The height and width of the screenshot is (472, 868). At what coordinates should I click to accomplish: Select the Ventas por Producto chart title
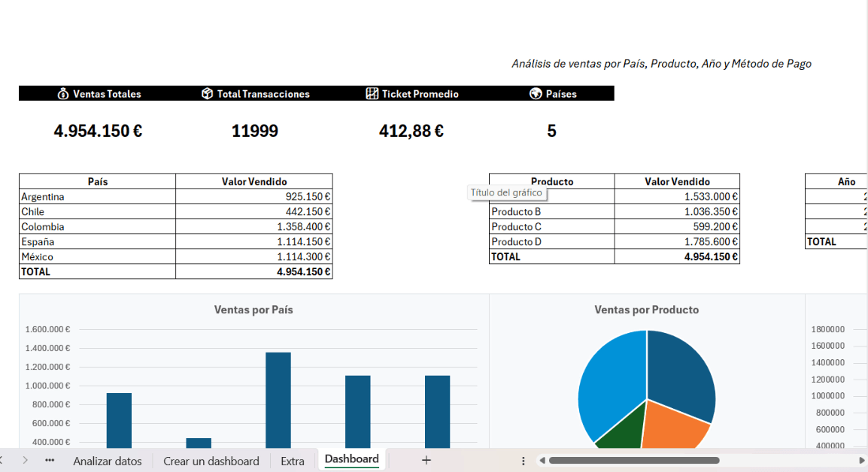(x=647, y=310)
